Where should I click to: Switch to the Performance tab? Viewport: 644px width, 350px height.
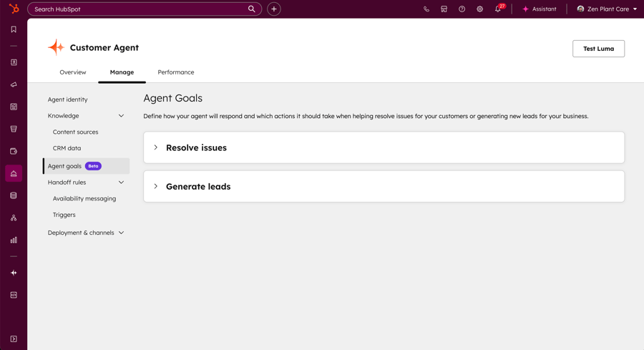(176, 72)
